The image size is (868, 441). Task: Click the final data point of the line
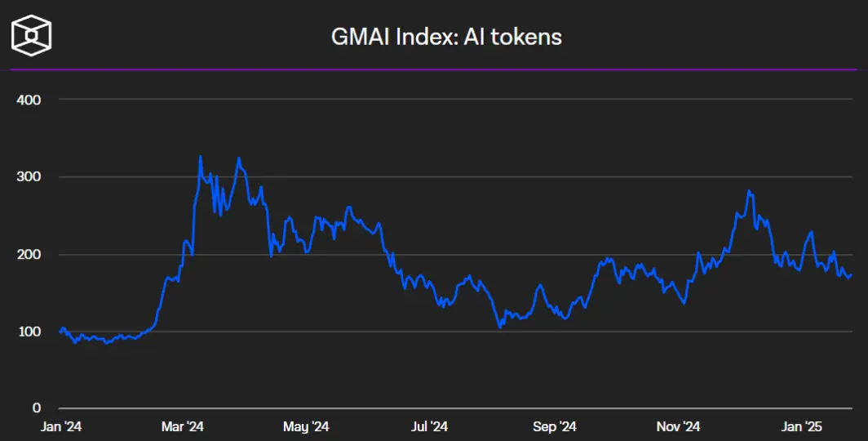(x=852, y=274)
